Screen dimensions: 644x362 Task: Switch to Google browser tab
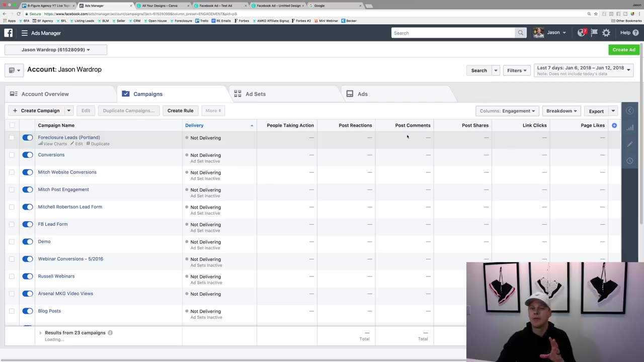(x=335, y=6)
